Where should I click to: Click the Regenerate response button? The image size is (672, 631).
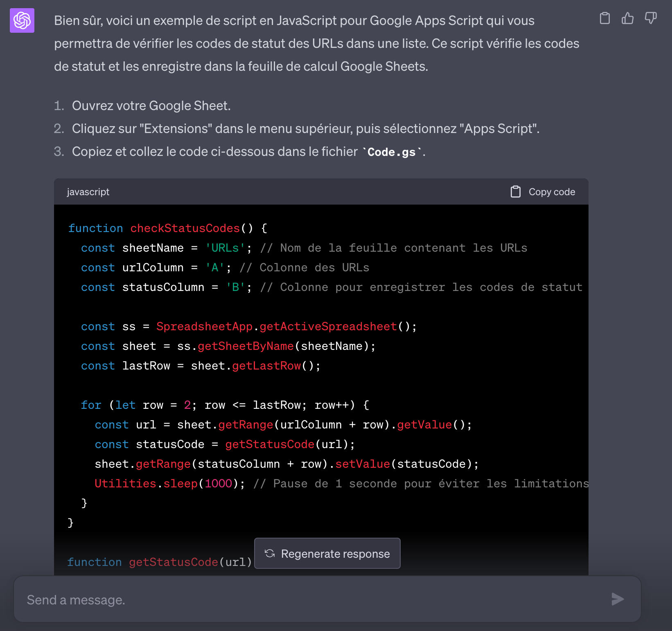click(x=327, y=554)
